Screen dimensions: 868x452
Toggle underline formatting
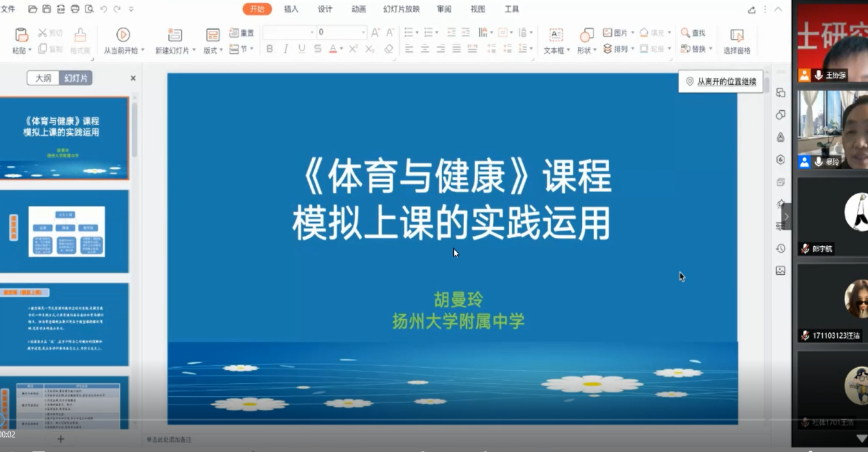click(x=301, y=49)
